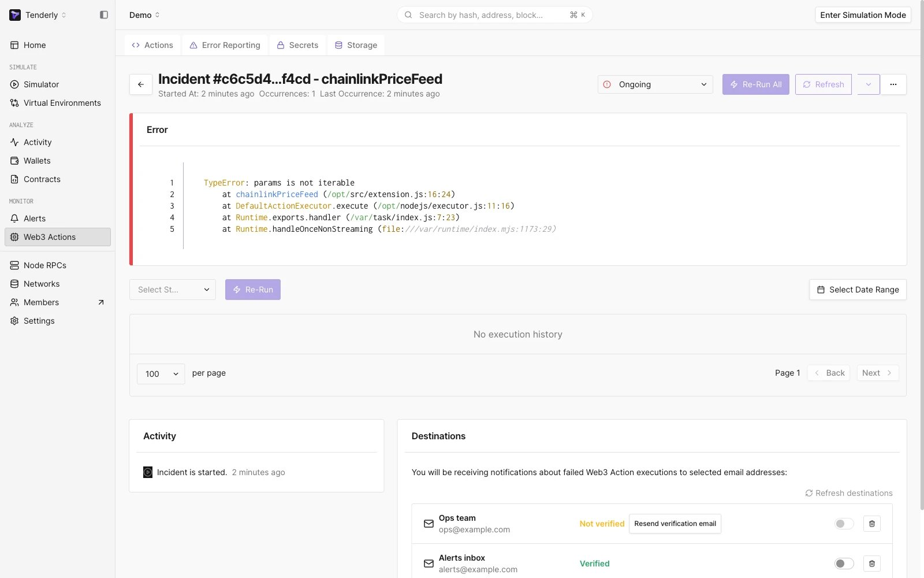Focus the search by hash field
Viewport: 924px width, 578px height.
coord(495,15)
